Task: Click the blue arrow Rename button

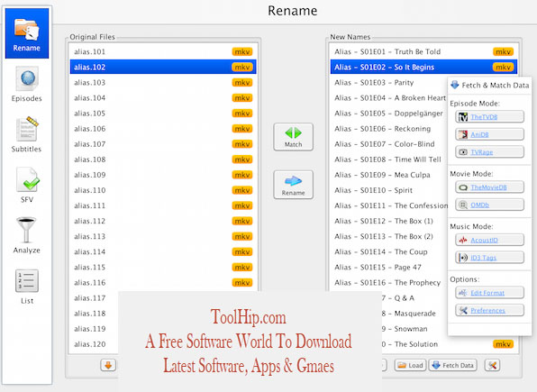Action: click(x=293, y=185)
